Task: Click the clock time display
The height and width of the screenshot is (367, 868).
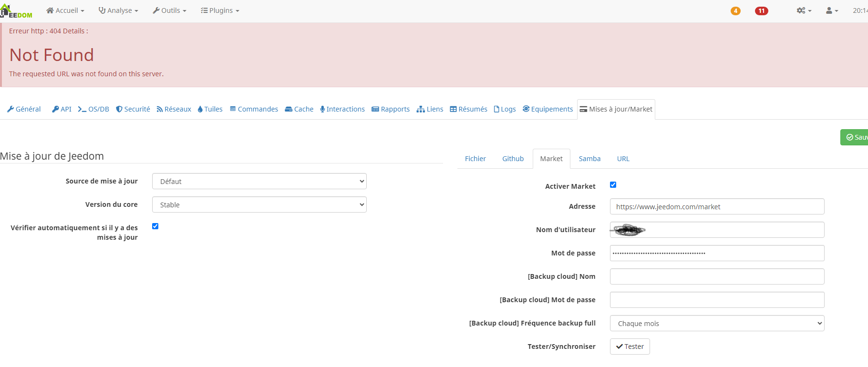Action: coord(860,10)
